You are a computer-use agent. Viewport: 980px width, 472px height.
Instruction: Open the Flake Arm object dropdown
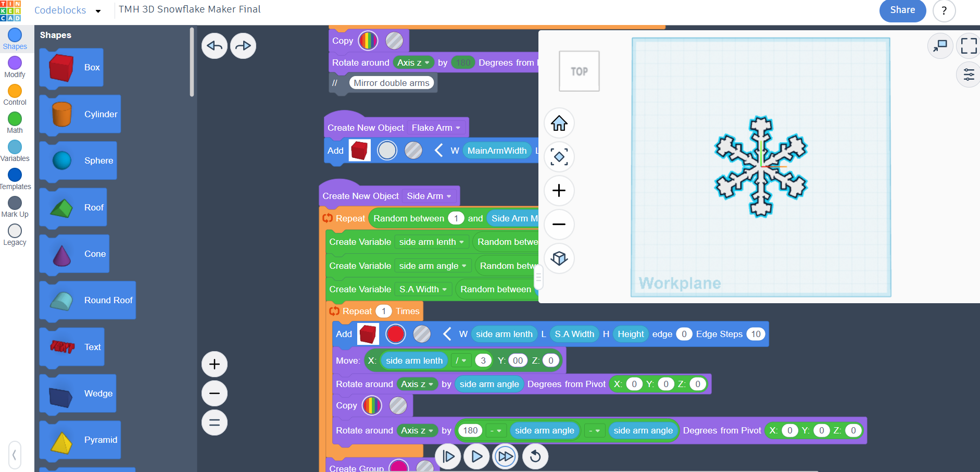pos(436,128)
